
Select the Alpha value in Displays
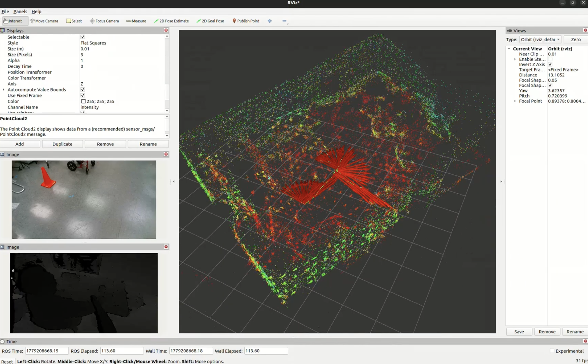click(82, 61)
